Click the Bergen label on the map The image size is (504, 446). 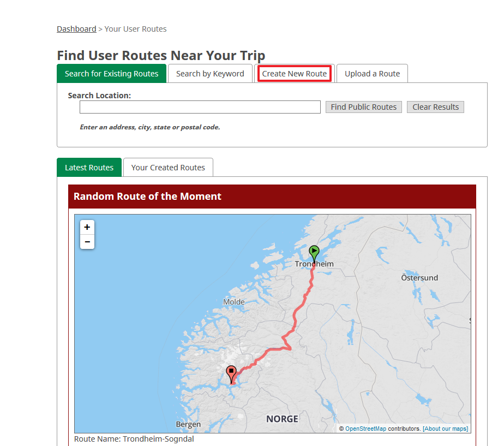[188, 425]
